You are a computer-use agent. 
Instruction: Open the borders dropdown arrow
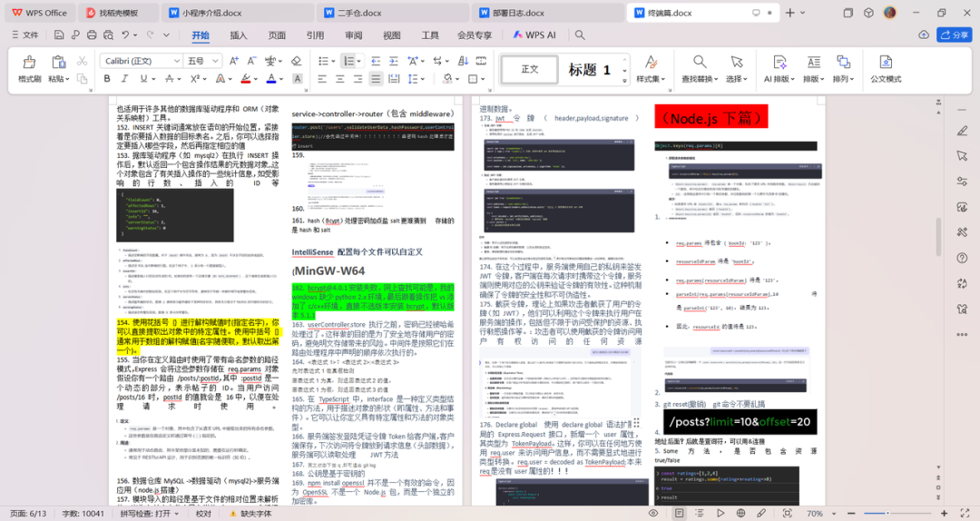point(483,79)
